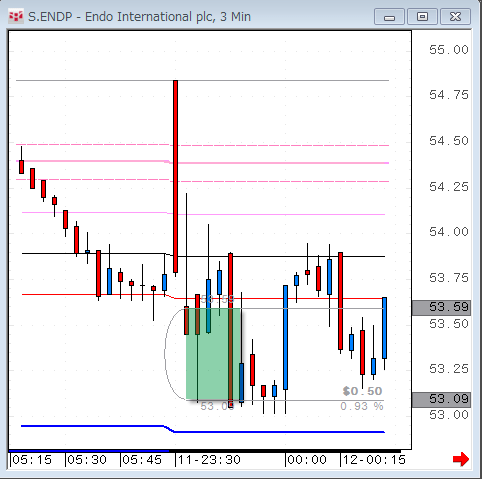Image resolution: width=482 pixels, height=479 pixels.
Task: Click the 05:30 time axis label
Action: [87, 460]
